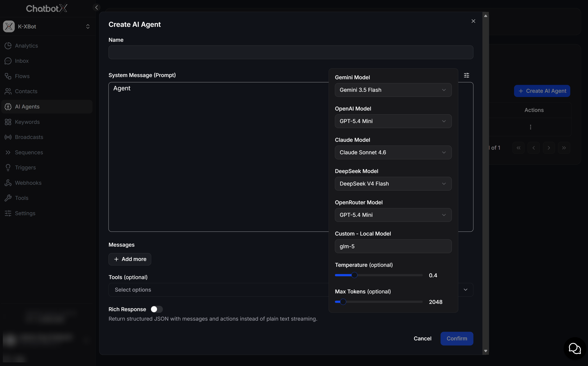Open model settings sliders icon
Viewport: 588px width, 366px height.
pyautogui.click(x=466, y=75)
